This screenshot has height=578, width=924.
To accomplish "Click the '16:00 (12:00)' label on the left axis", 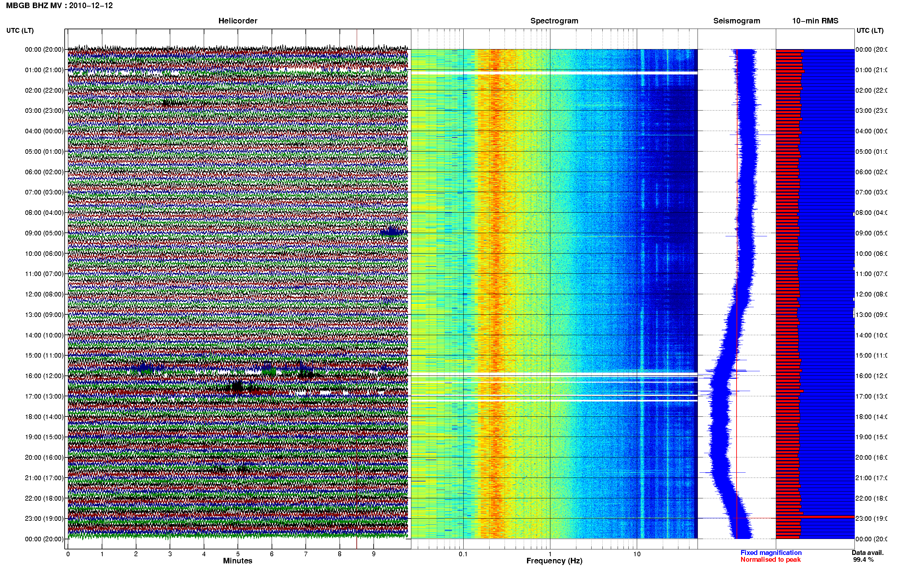I will coord(44,376).
